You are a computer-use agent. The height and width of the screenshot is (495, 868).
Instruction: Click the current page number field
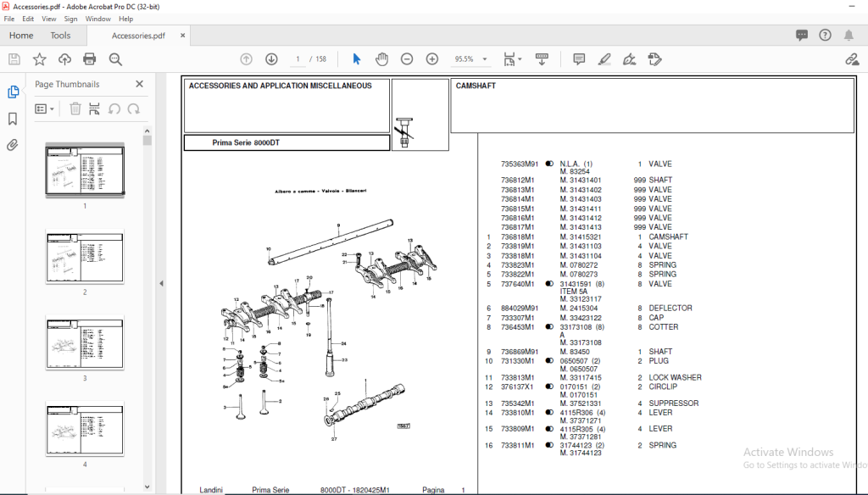click(x=298, y=59)
